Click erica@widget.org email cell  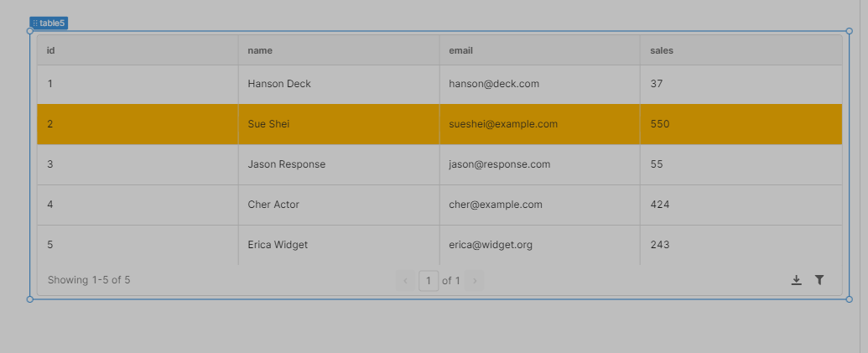pos(491,245)
